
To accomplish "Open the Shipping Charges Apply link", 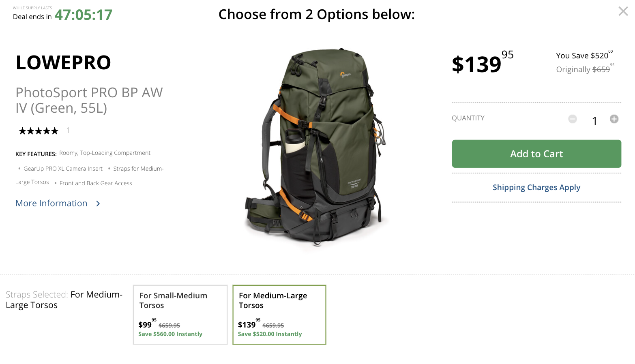I will 536,187.
